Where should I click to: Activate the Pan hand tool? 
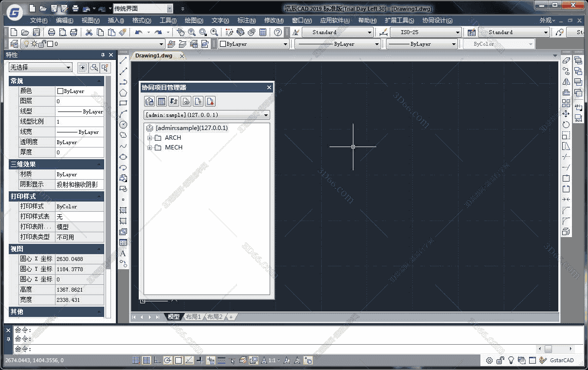pyautogui.click(x=181, y=32)
